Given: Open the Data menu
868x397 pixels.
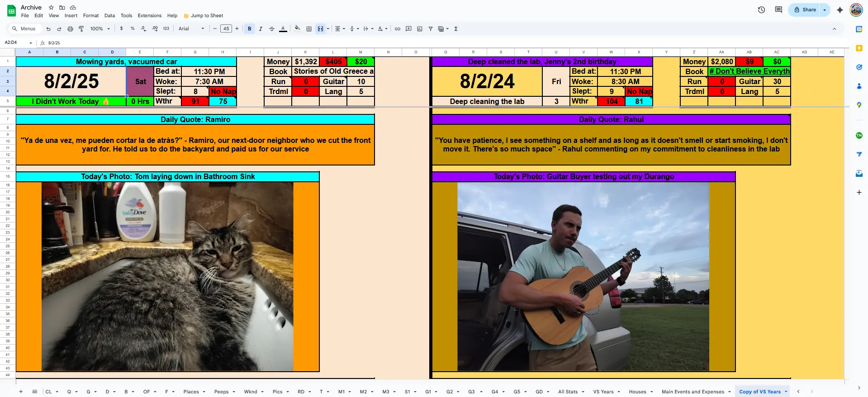Looking at the screenshot, I should coord(109,15).
